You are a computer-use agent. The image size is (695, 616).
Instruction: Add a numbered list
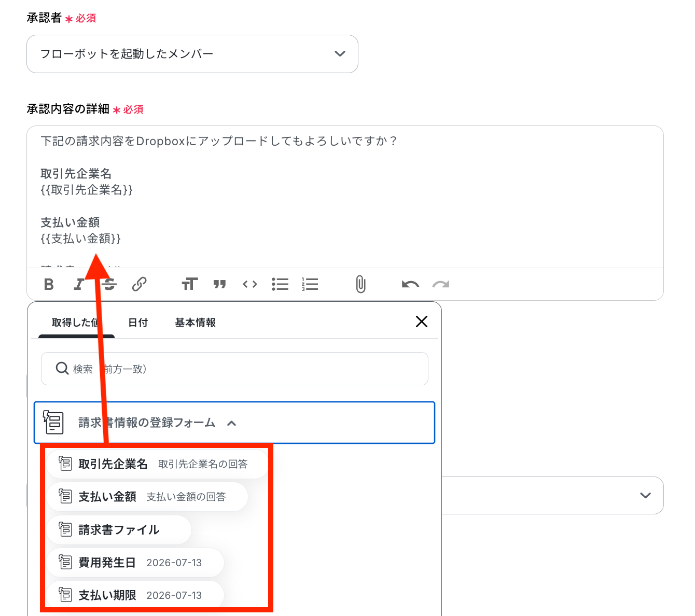click(x=310, y=284)
